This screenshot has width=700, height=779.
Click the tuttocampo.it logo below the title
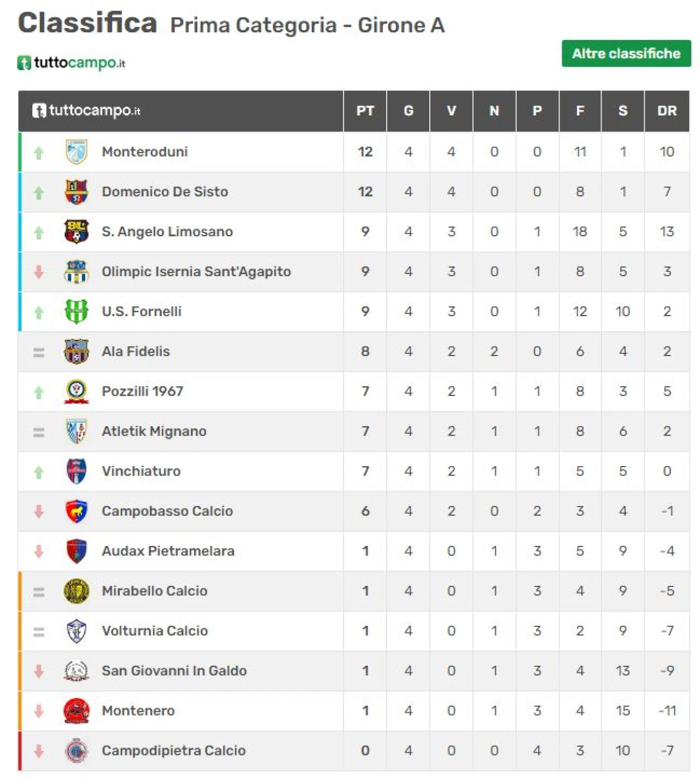click(72, 63)
